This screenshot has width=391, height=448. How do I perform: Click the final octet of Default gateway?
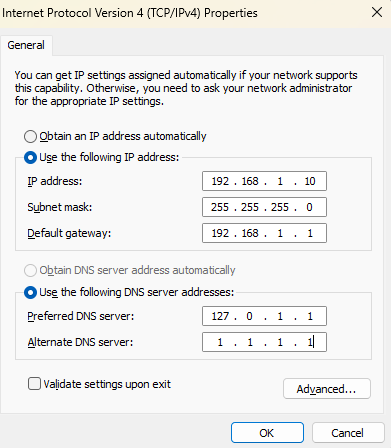tap(310, 233)
